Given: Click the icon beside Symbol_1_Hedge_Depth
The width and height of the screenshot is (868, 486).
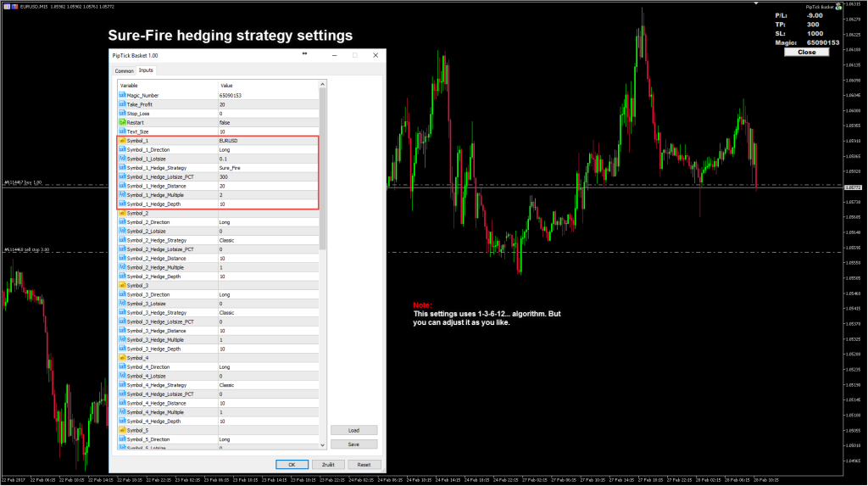Looking at the screenshot, I should pyautogui.click(x=122, y=204).
